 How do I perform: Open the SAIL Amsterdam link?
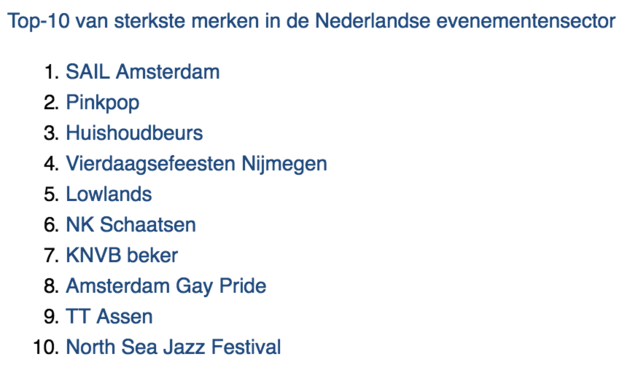[x=143, y=72]
